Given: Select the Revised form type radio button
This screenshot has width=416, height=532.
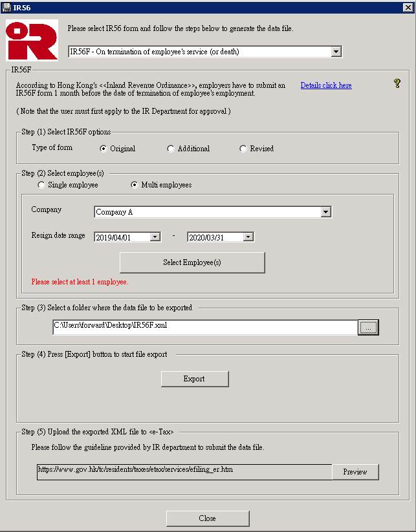Looking at the screenshot, I should pyautogui.click(x=243, y=149).
